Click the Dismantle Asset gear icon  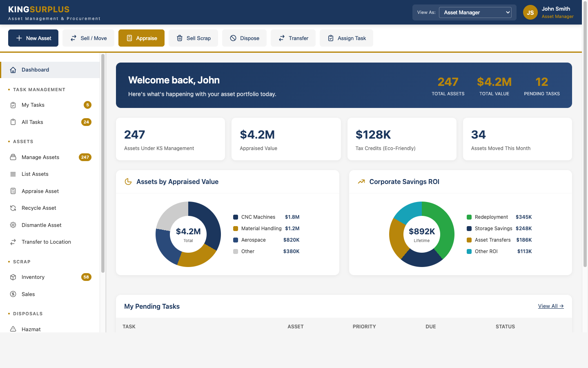click(13, 225)
